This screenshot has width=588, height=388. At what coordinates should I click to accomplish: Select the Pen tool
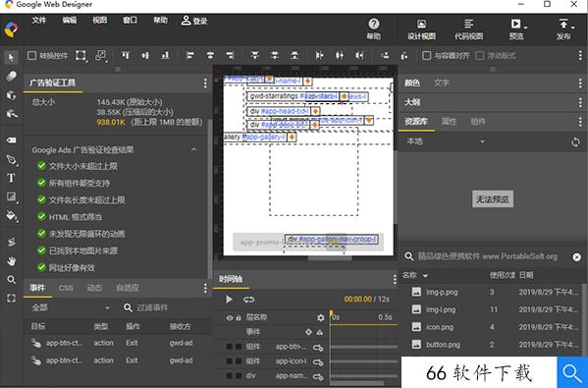tap(11, 159)
